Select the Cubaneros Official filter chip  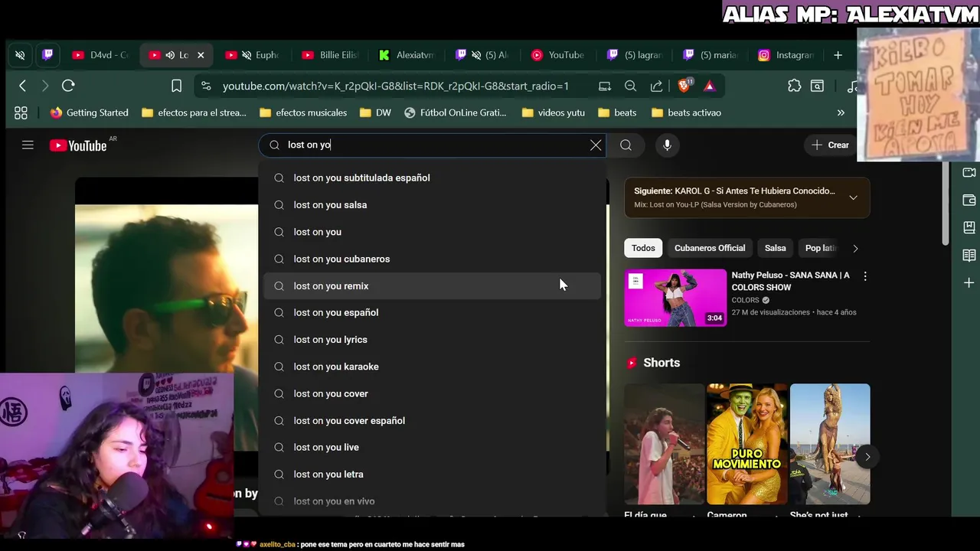click(710, 248)
